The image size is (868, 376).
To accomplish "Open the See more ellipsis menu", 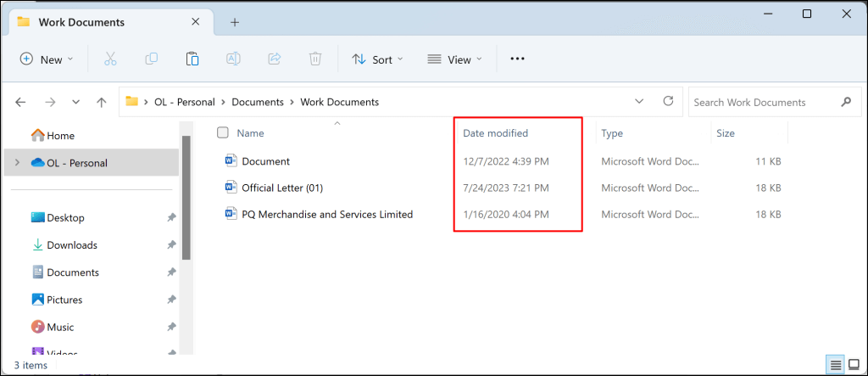I will coord(517,59).
